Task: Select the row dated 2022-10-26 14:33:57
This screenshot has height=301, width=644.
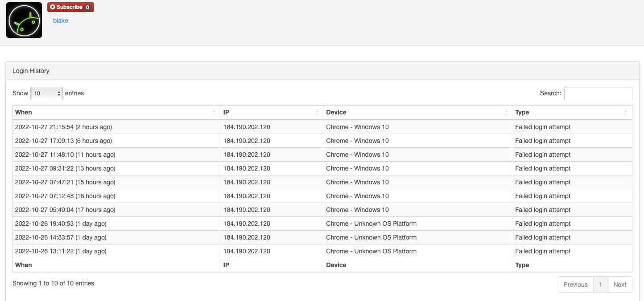Action: coord(322,237)
